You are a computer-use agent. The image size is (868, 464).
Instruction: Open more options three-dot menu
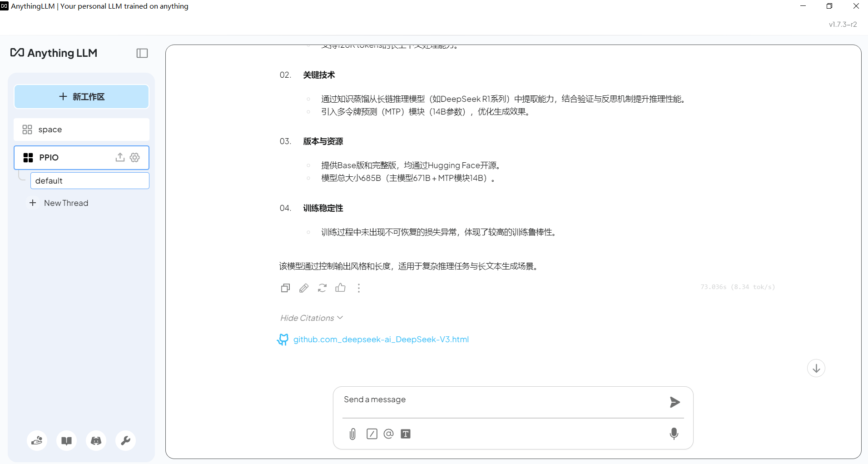(359, 288)
